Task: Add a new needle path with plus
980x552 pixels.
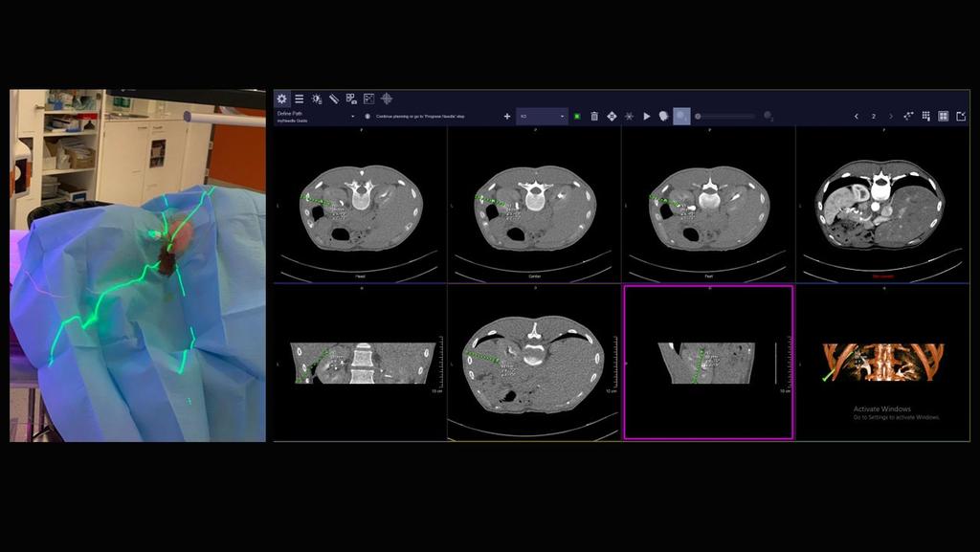Action: (507, 116)
